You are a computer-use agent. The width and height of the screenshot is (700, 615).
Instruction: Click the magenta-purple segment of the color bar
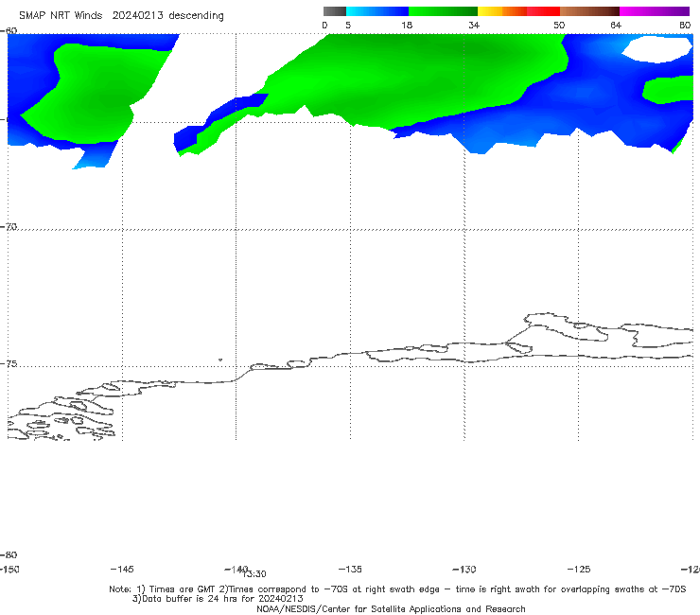coord(655,11)
